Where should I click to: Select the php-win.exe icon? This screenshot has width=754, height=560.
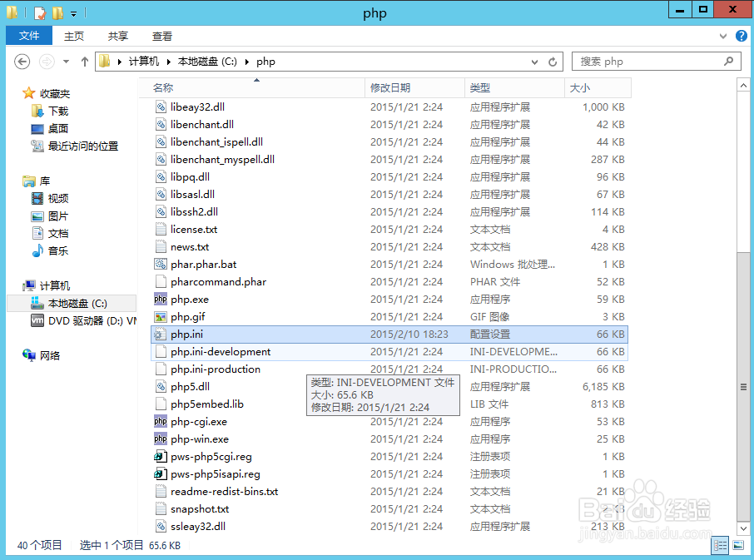click(x=161, y=439)
